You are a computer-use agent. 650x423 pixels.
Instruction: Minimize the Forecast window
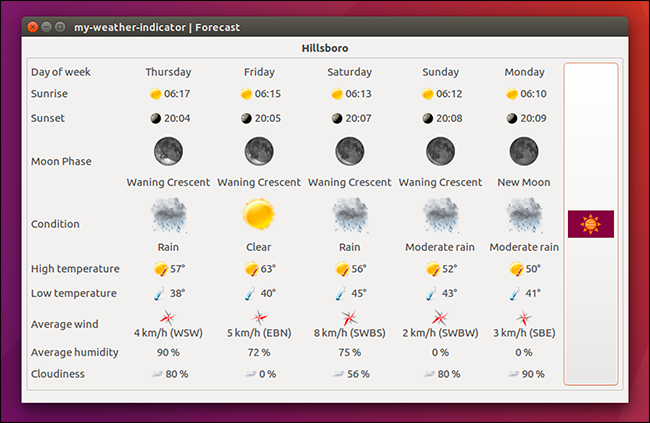pyautogui.click(x=46, y=27)
